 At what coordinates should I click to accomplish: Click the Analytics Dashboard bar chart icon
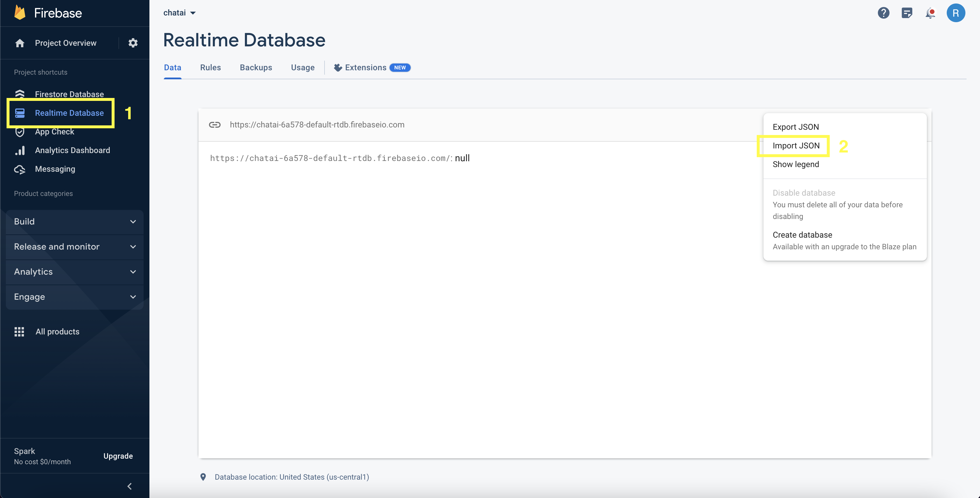click(20, 150)
